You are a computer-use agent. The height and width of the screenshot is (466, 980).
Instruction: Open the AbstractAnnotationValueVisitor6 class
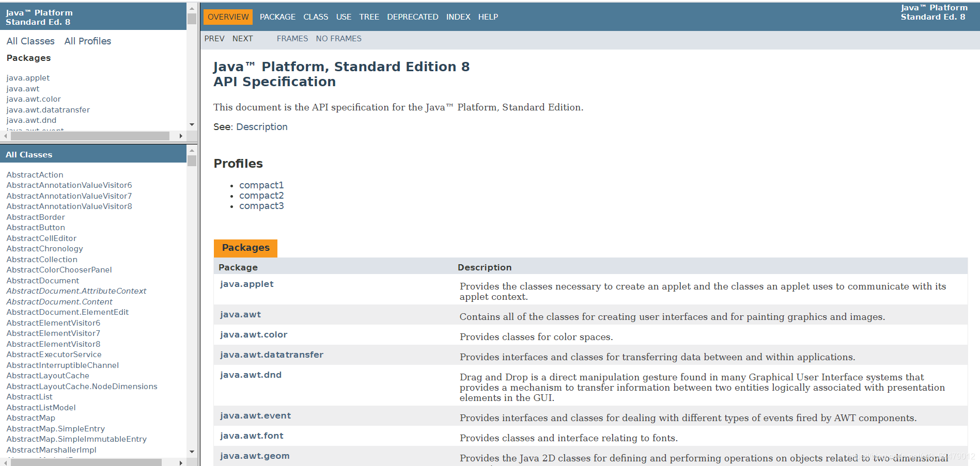tap(69, 185)
